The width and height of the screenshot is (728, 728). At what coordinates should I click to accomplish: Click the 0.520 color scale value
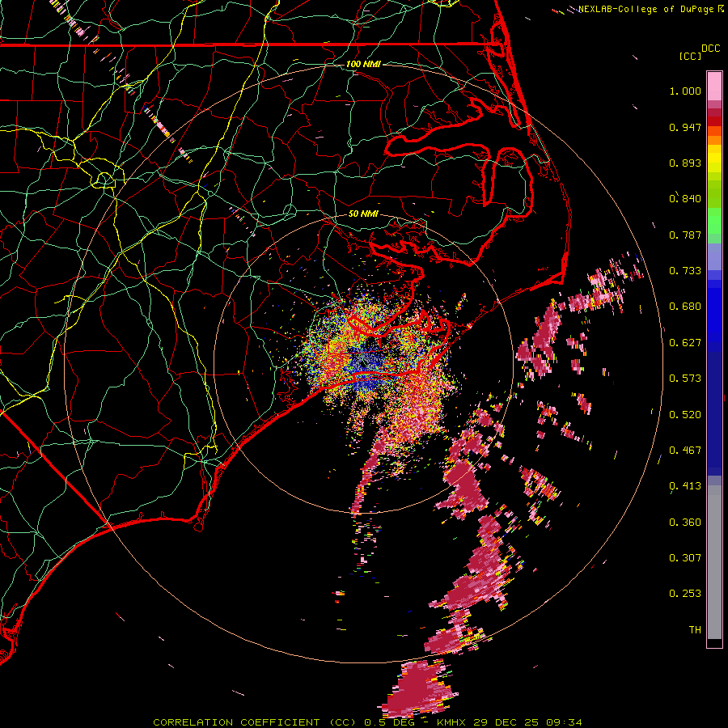[x=685, y=415]
